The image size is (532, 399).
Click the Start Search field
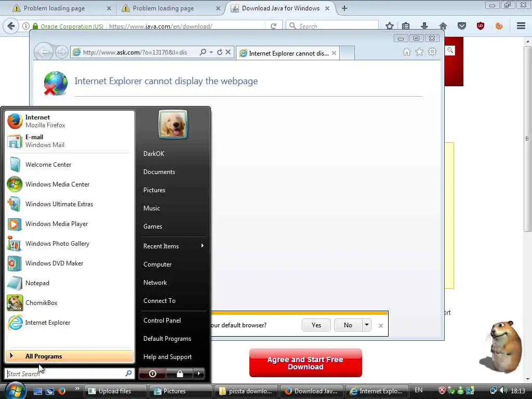[70, 374]
